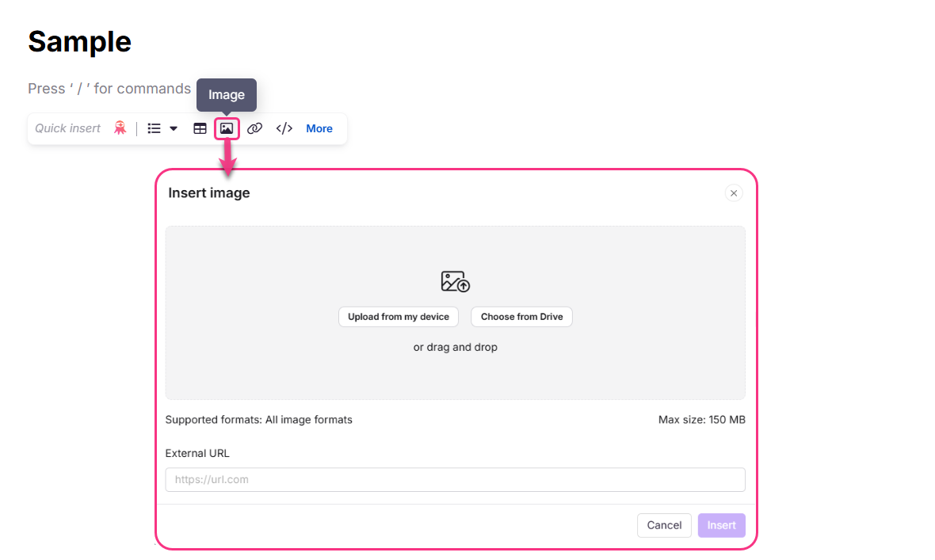This screenshot has height=560, width=935.
Task: Click the Cancel button
Action: coord(664,525)
